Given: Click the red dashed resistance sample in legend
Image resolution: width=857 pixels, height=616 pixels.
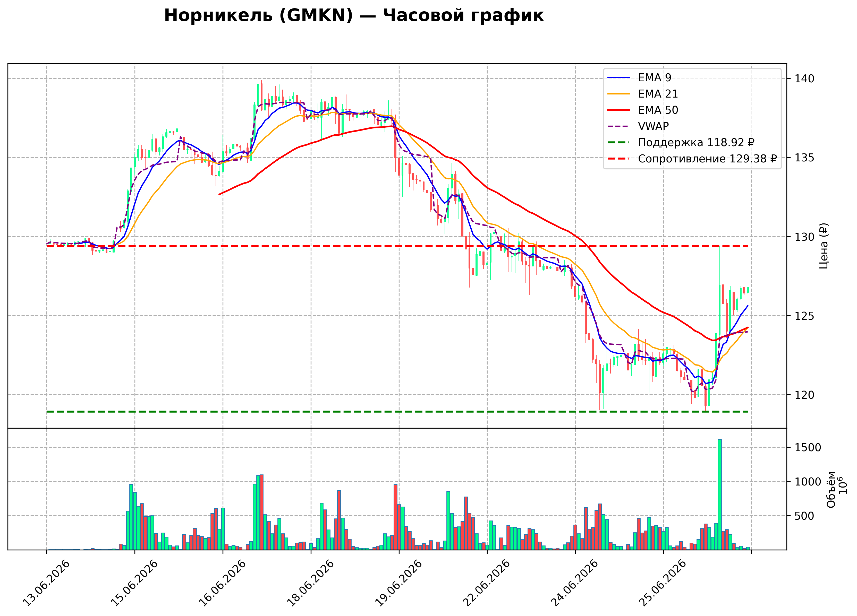Looking at the screenshot, I should (x=619, y=159).
